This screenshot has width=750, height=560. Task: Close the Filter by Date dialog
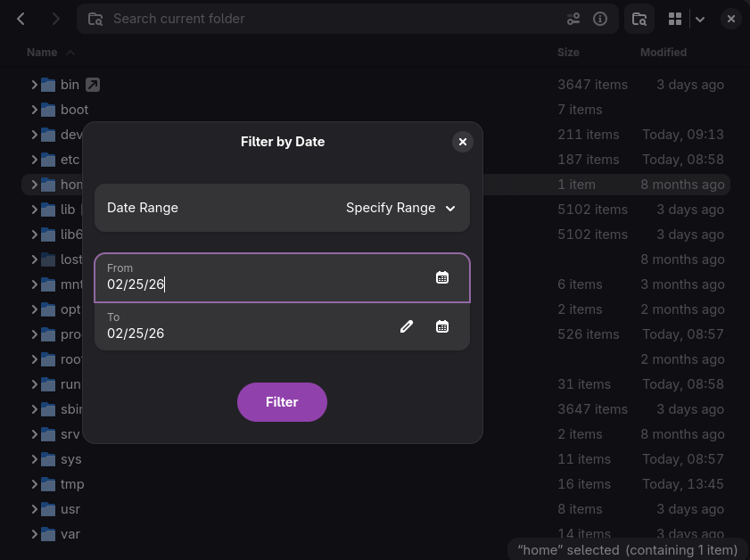point(463,142)
